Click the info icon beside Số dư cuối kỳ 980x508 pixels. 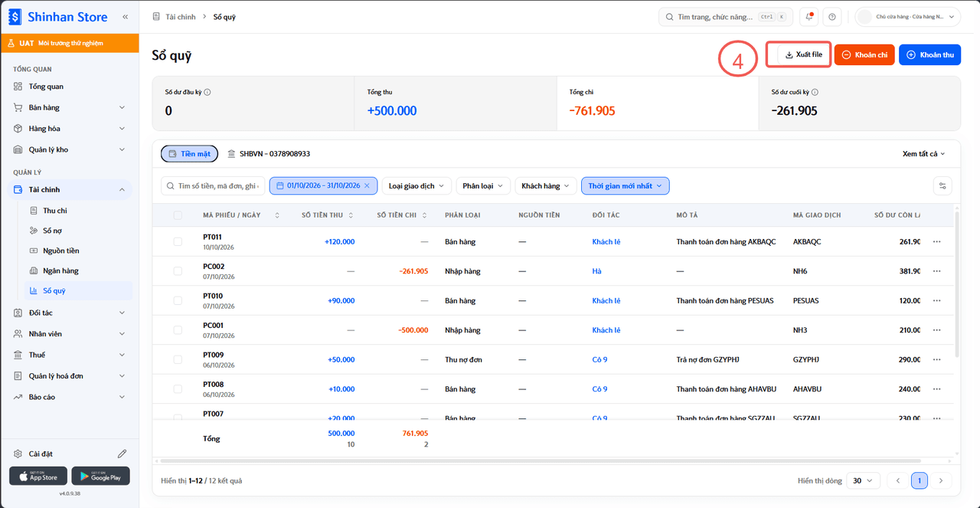tap(815, 92)
